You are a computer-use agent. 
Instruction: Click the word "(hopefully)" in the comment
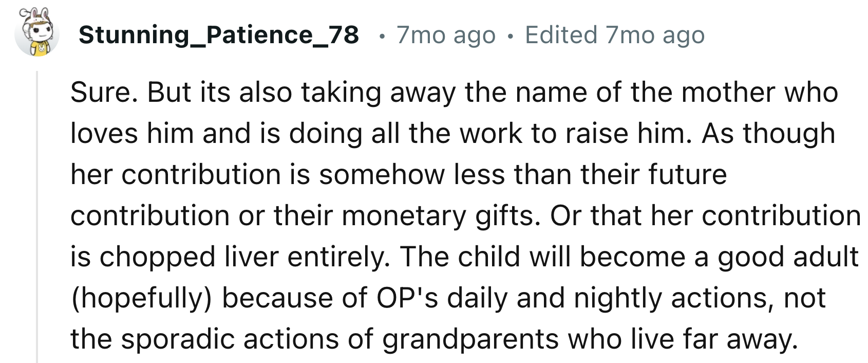[x=141, y=298]
